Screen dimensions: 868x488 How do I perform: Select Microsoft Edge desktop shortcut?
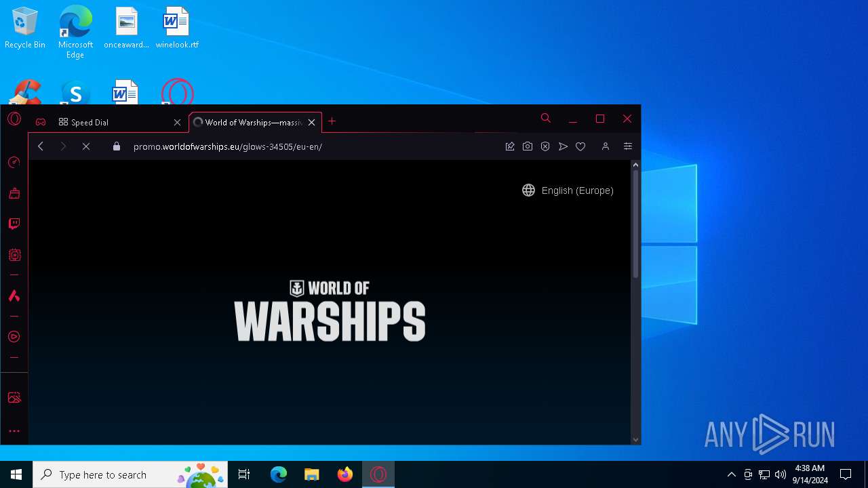tap(75, 32)
